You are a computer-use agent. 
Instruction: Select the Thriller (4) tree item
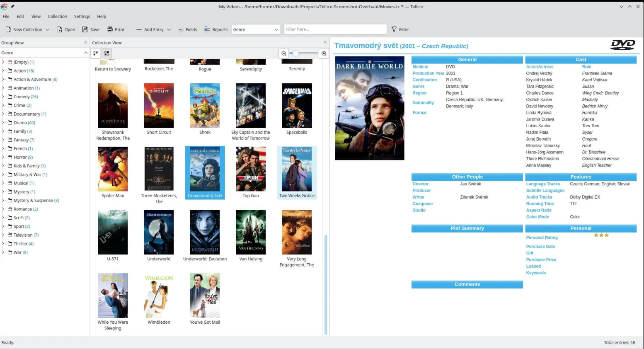point(24,244)
